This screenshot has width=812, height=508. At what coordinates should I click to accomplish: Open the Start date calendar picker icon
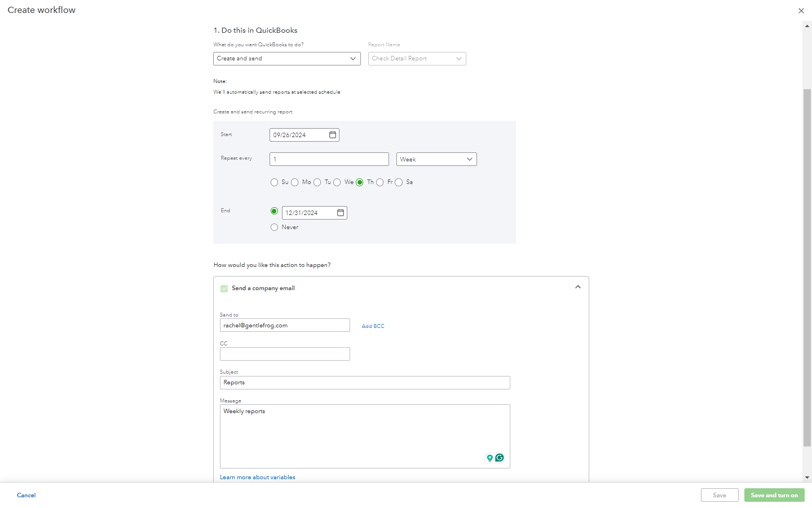333,135
